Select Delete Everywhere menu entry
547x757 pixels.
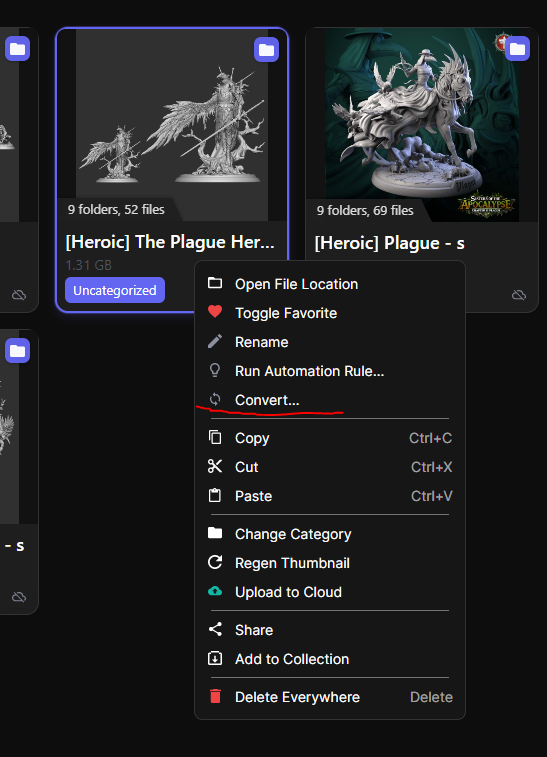click(330, 697)
